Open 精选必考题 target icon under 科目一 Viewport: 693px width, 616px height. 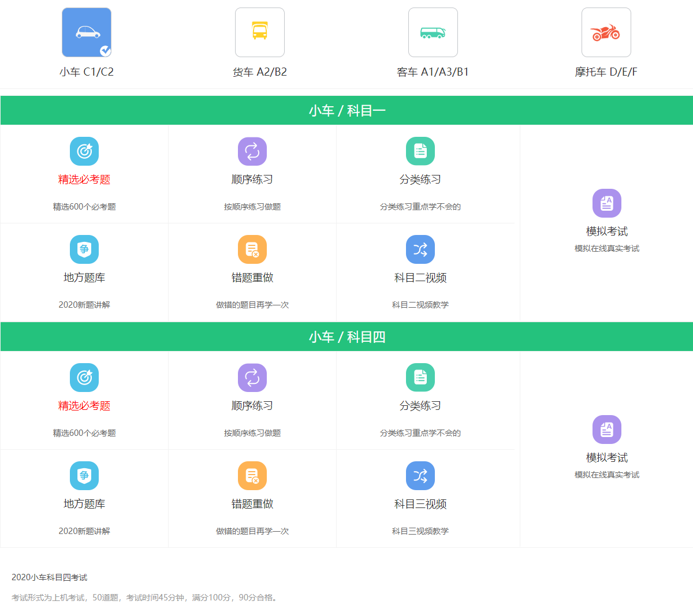84,151
